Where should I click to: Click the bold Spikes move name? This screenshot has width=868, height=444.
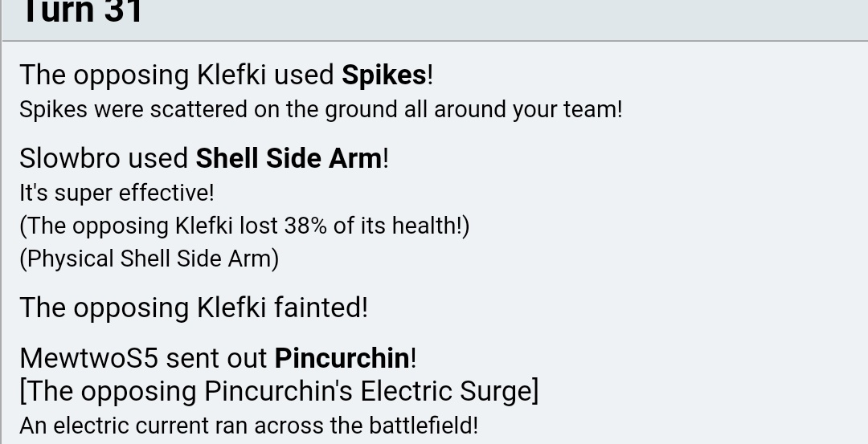pyautogui.click(x=383, y=75)
